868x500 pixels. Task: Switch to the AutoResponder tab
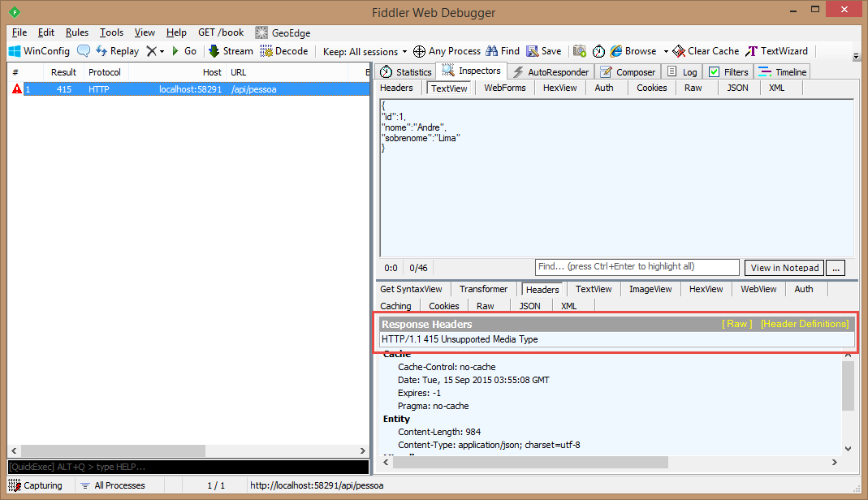[x=551, y=72]
